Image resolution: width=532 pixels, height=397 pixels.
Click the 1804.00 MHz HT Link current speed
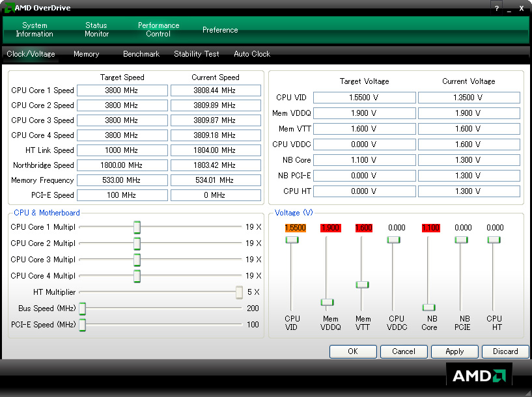coord(214,150)
